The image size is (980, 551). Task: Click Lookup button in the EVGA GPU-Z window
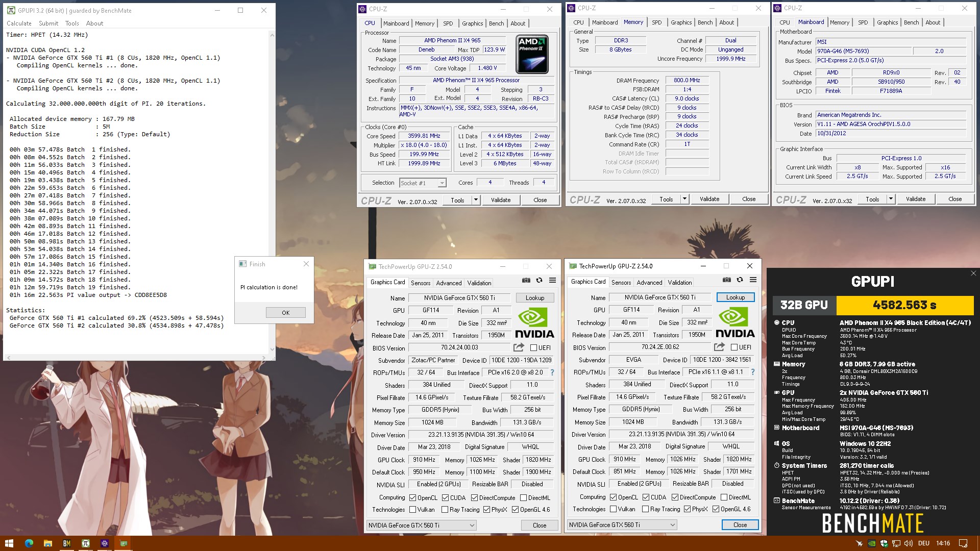coord(735,297)
